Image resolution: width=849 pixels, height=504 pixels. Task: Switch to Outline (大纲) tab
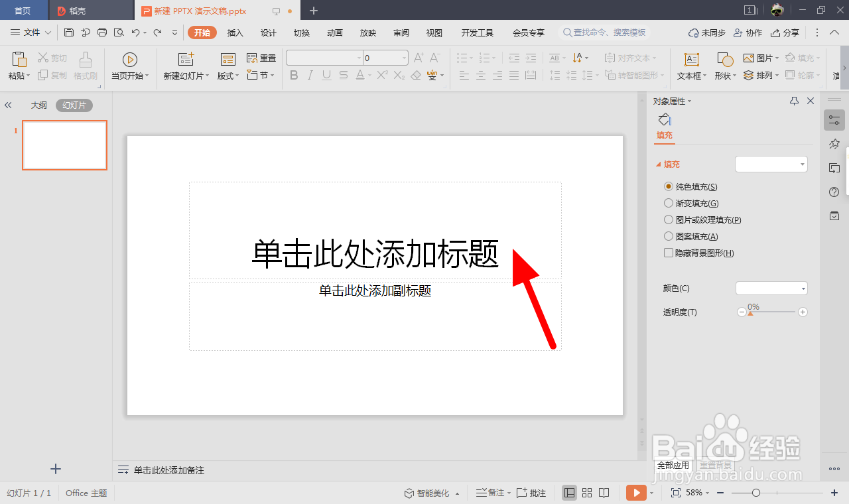[x=39, y=105]
